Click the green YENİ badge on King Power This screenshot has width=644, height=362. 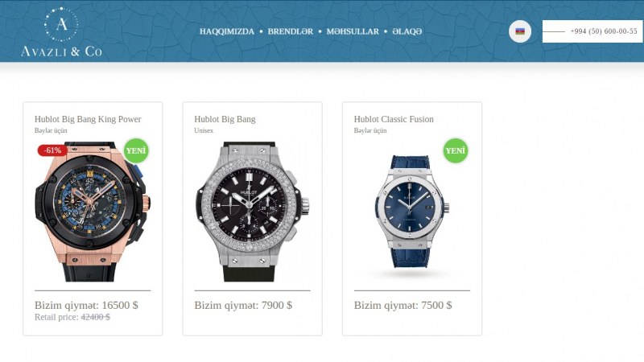136,150
